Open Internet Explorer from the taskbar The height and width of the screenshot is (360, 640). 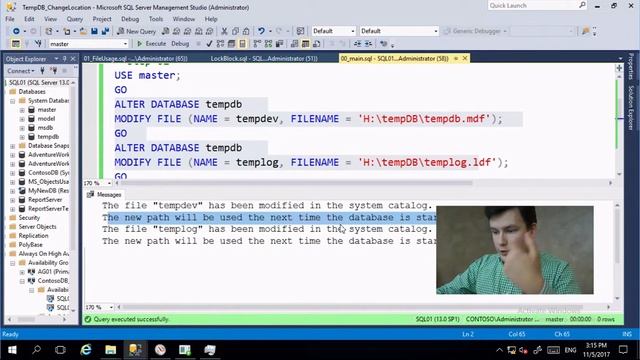tap(86, 350)
